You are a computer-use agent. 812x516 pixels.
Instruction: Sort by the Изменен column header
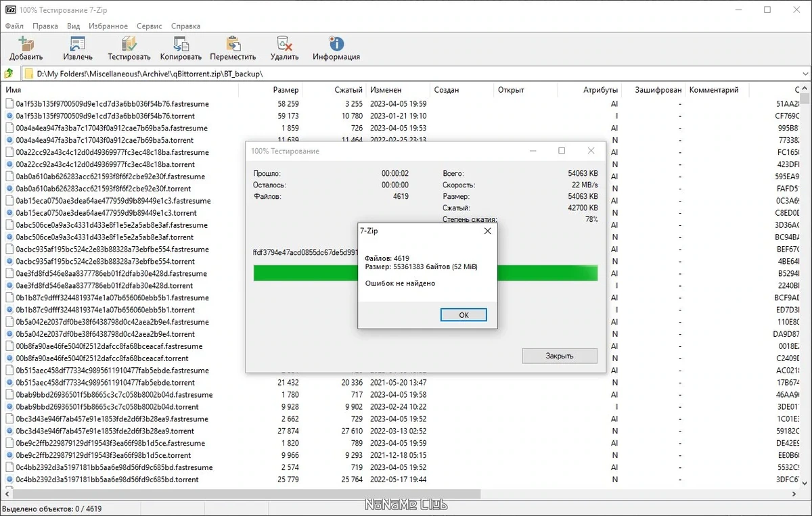398,89
